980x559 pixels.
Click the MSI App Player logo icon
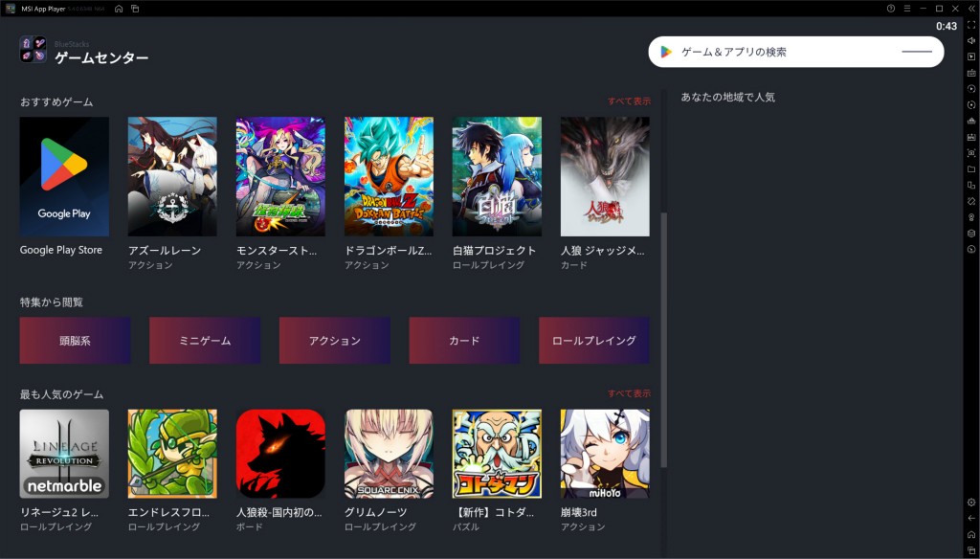click(10, 9)
